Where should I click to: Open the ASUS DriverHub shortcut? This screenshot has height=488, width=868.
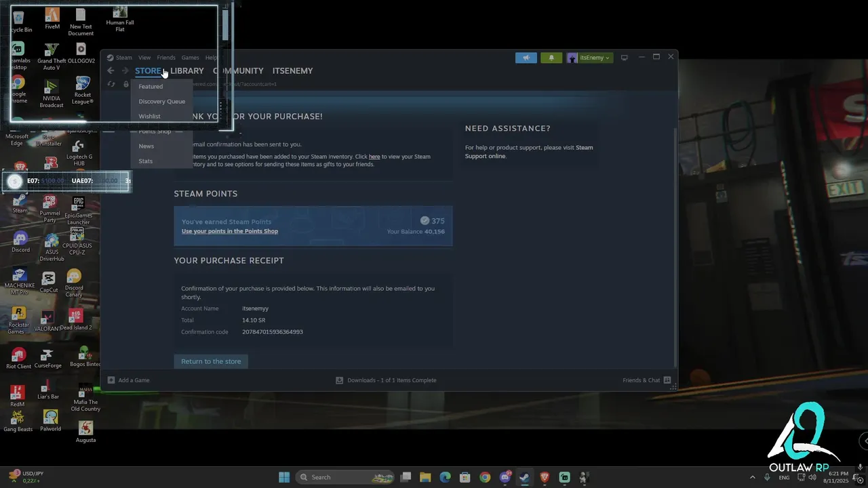(52, 248)
